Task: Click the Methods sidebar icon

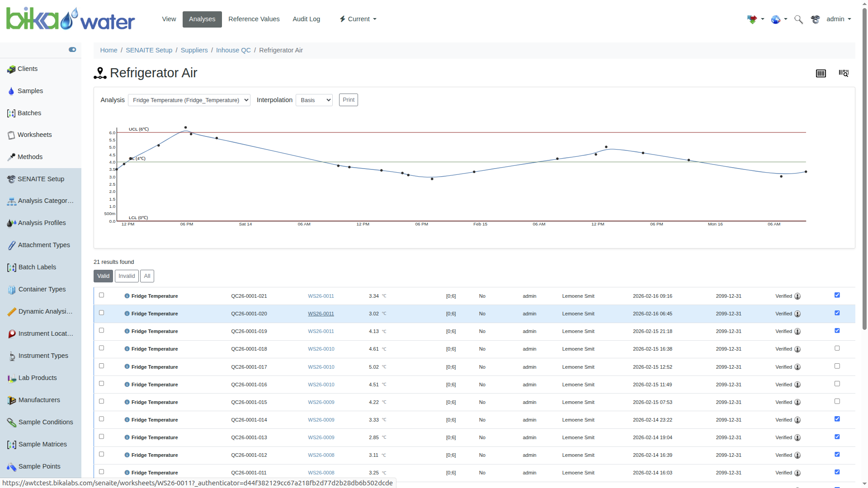Action: click(11, 157)
